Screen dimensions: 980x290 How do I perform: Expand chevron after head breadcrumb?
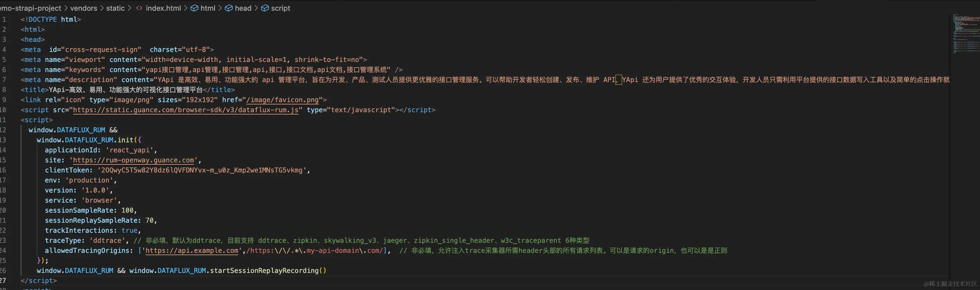(256, 8)
